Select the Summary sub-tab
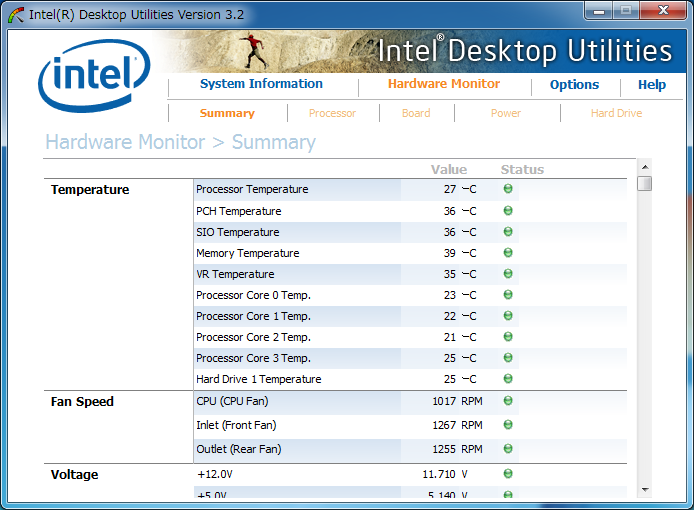The height and width of the screenshot is (510, 694). pos(227,113)
